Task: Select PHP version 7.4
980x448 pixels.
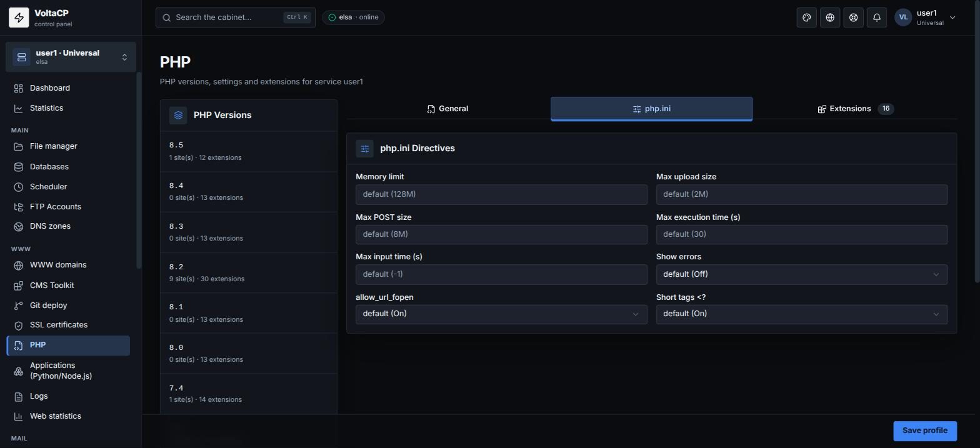Action: tap(249, 394)
